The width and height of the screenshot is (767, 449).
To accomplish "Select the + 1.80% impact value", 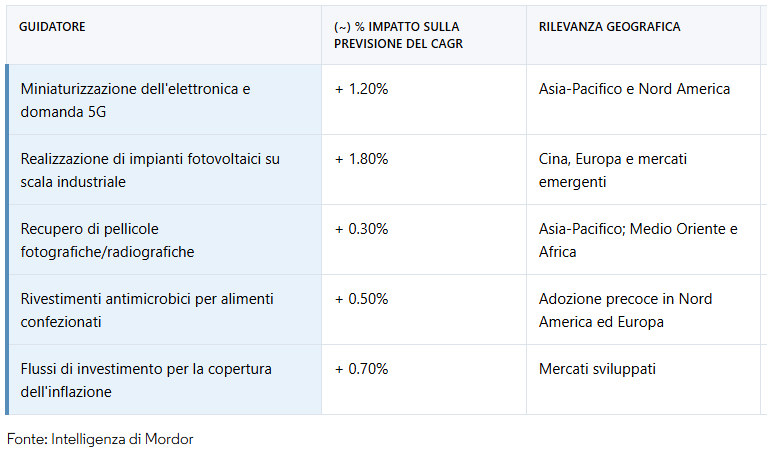I will click(361, 159).
